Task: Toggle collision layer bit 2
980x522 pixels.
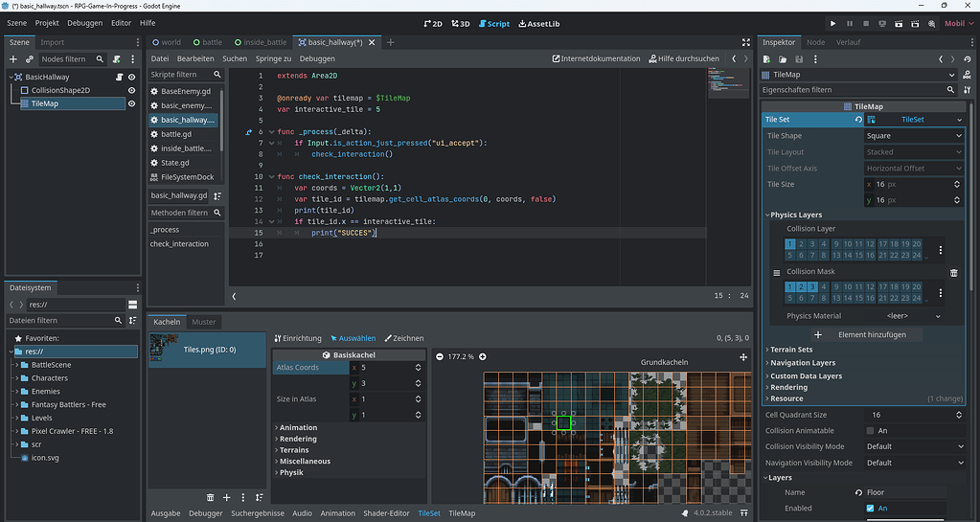Action: (801, 244)
